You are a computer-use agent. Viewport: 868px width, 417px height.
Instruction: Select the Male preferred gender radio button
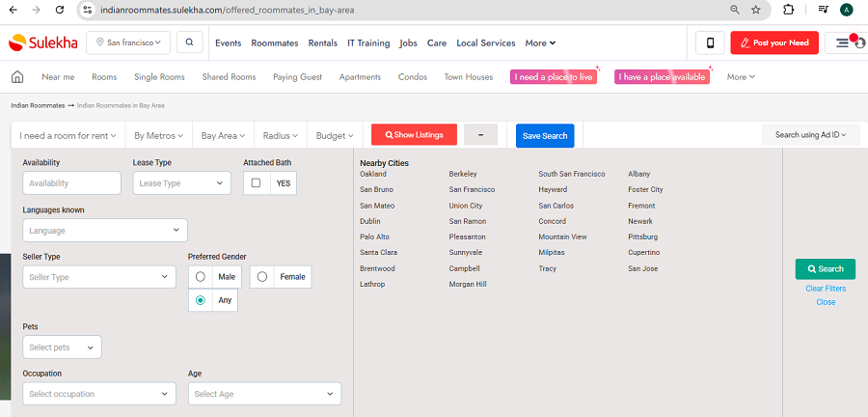[x=201, y=277]
